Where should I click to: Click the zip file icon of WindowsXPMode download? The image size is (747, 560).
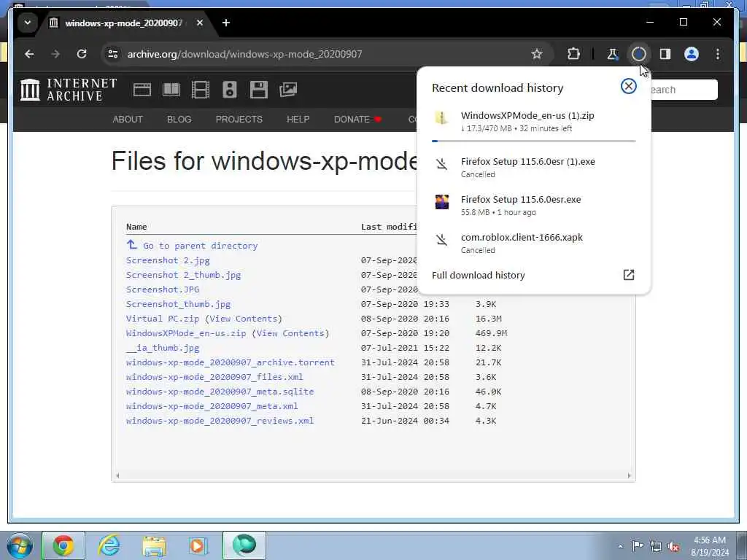[441, 117]
